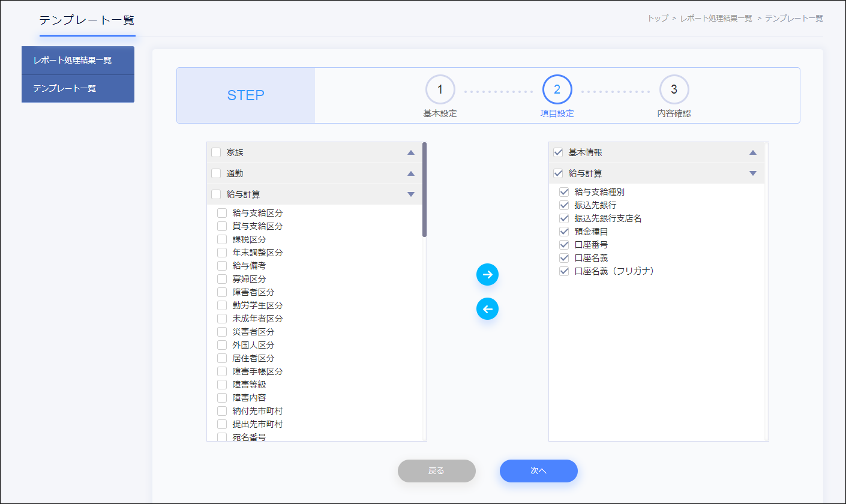Viewport: 846px width, 504px height.
Task: Tick the 家族 group checkbox
Action: [x=216, y=152]
